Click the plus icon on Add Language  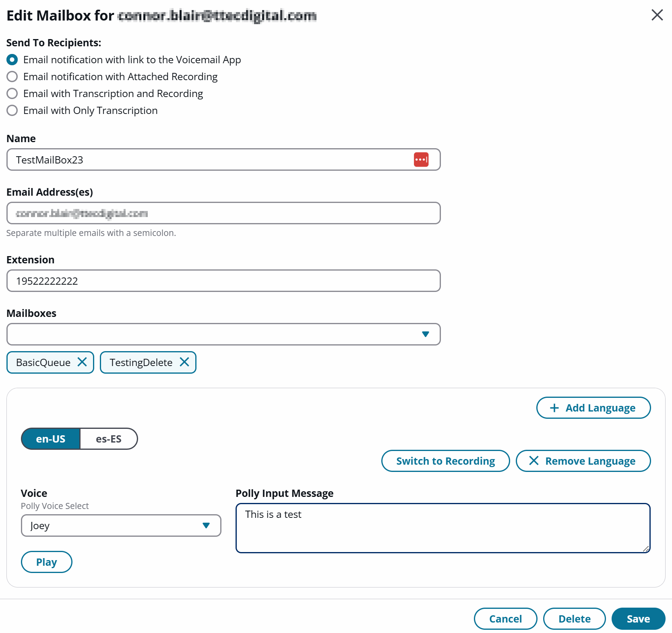(x=554, y=408)
